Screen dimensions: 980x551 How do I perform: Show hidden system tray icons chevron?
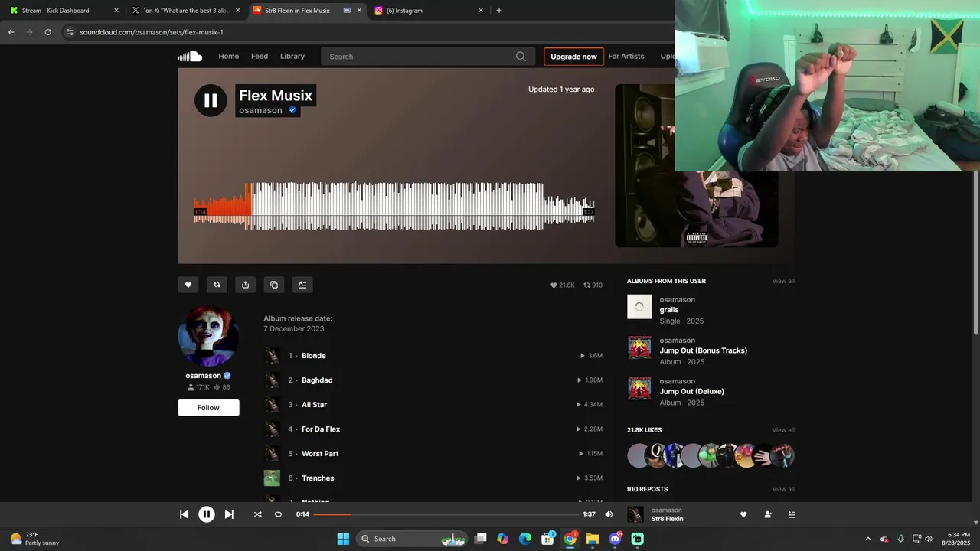tap(867, 539)
